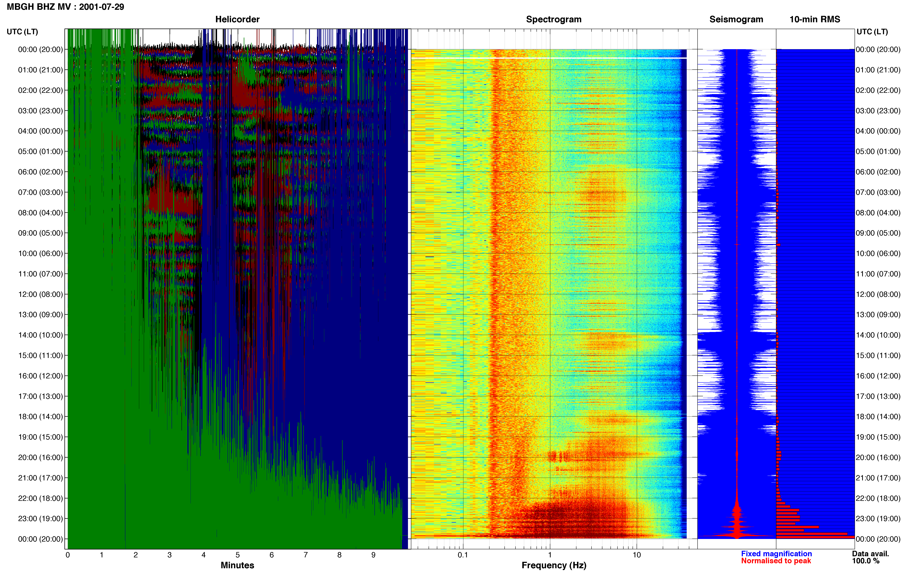
Task: Click tick '8' on the Minutes axis
Action: point(339,555)
